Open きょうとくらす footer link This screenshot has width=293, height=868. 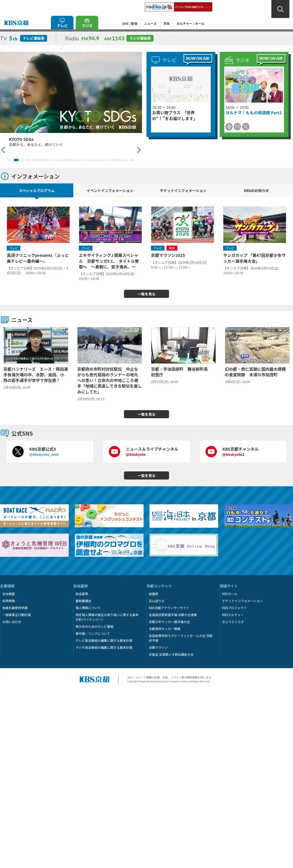click(x=233, y=622)
